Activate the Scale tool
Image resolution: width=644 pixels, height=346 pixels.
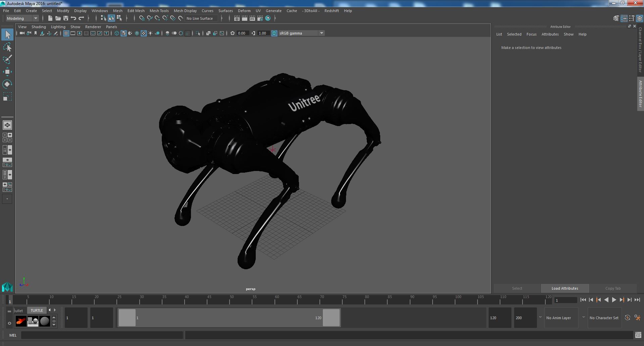click(x=7, y=97)
